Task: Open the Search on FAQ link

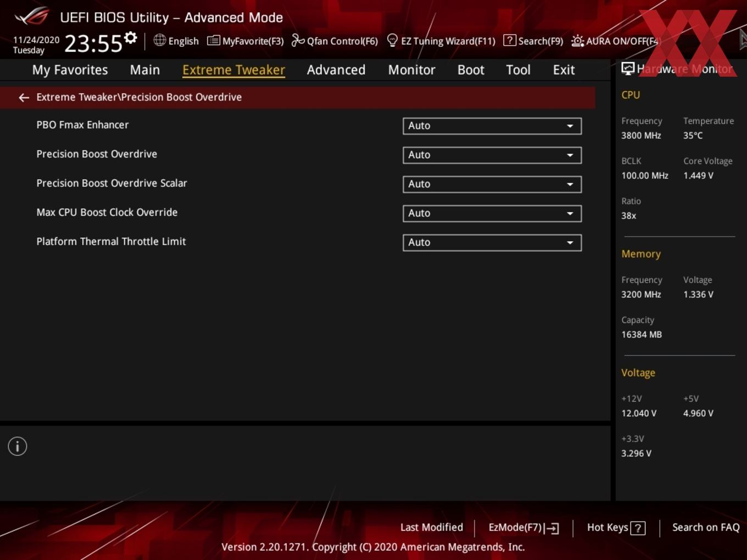Action: 706,528
